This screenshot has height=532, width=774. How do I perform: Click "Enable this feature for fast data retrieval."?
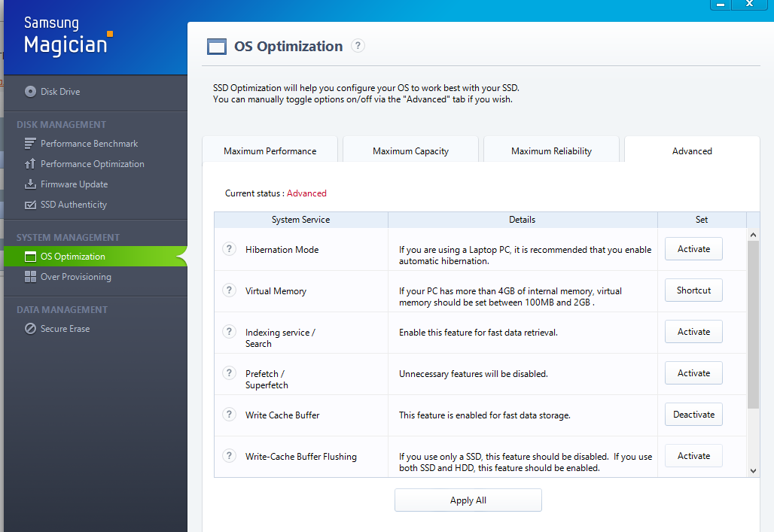point(478,333)
